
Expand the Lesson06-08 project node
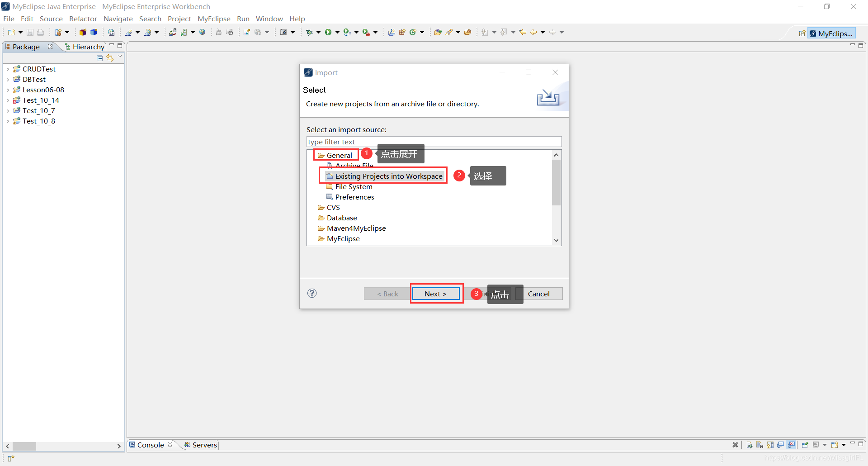pos(8,90)
